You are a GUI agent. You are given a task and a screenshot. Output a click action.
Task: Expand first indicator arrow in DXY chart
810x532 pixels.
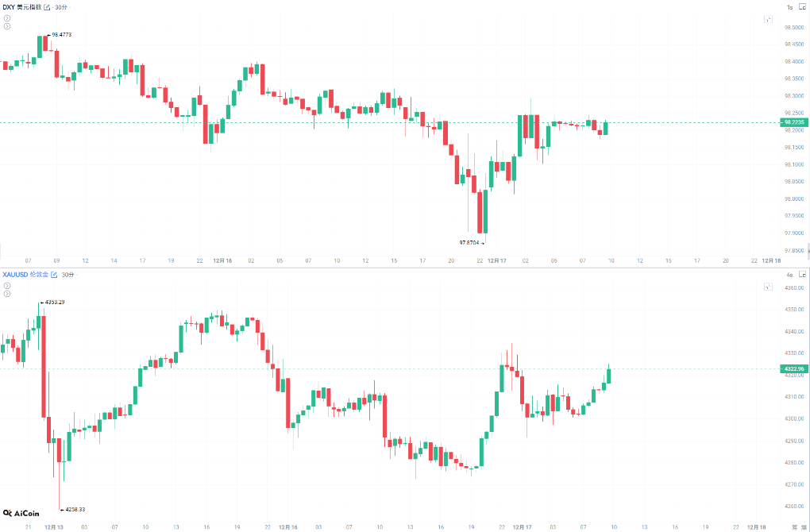coord(7,17)
